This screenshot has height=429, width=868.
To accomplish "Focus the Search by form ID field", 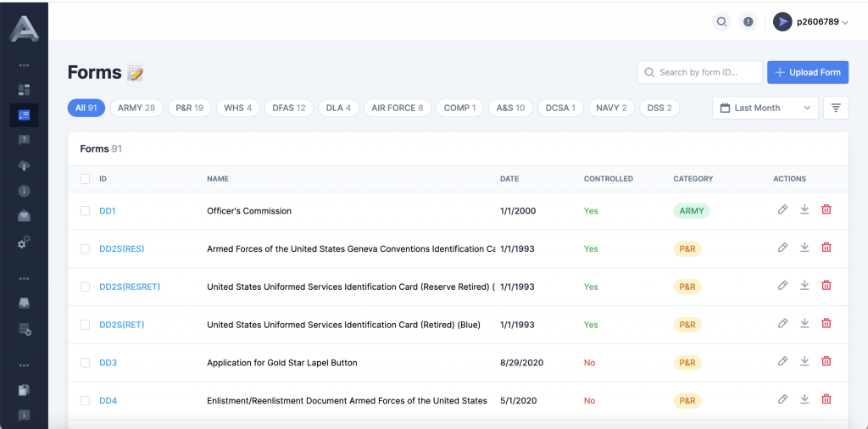I will 700,73.
